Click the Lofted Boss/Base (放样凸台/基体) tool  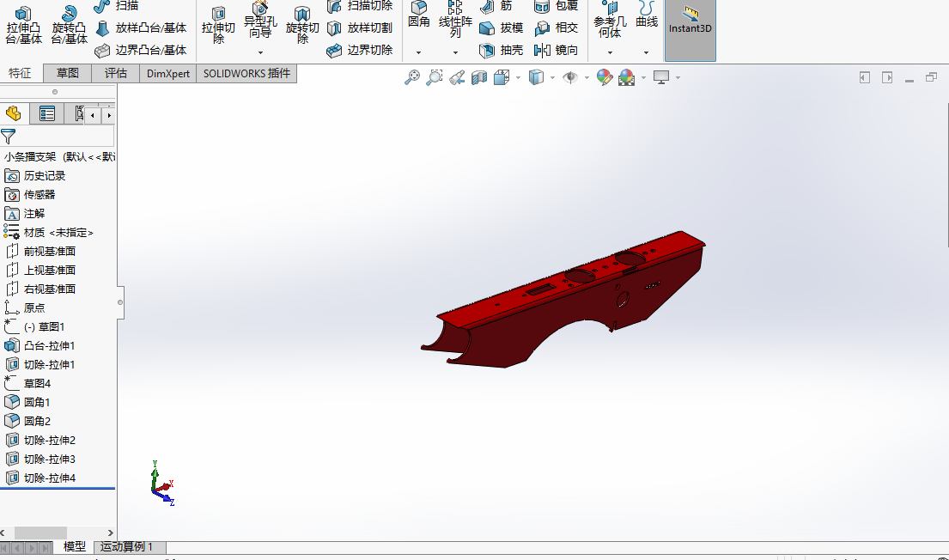[141, 27]
